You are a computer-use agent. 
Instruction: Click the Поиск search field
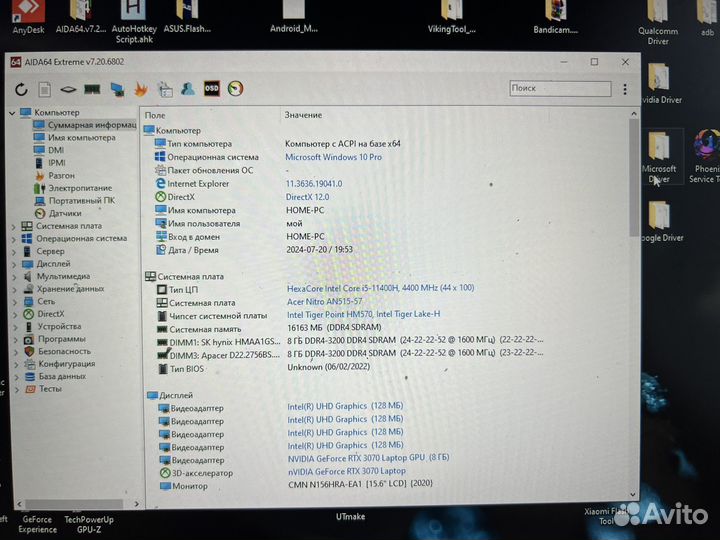coord(560,88)
